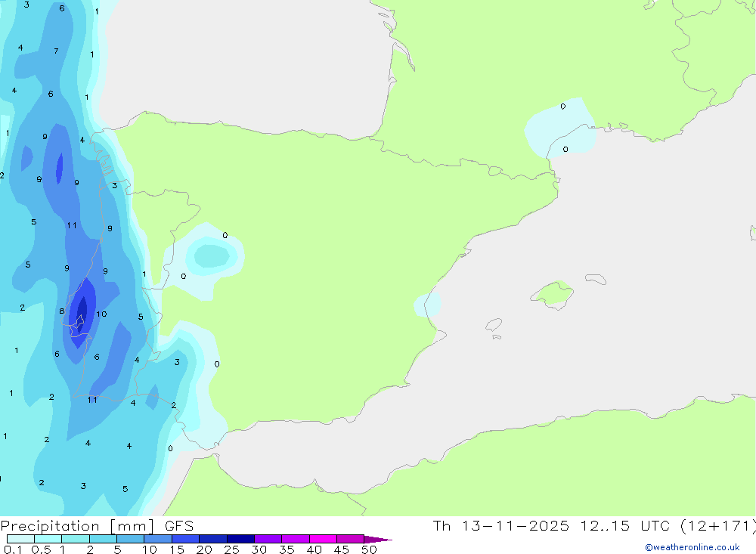Click the 'Precipitation [mm] GFS' title text
Screen dimensions: 756x554
tap(97, 525)
